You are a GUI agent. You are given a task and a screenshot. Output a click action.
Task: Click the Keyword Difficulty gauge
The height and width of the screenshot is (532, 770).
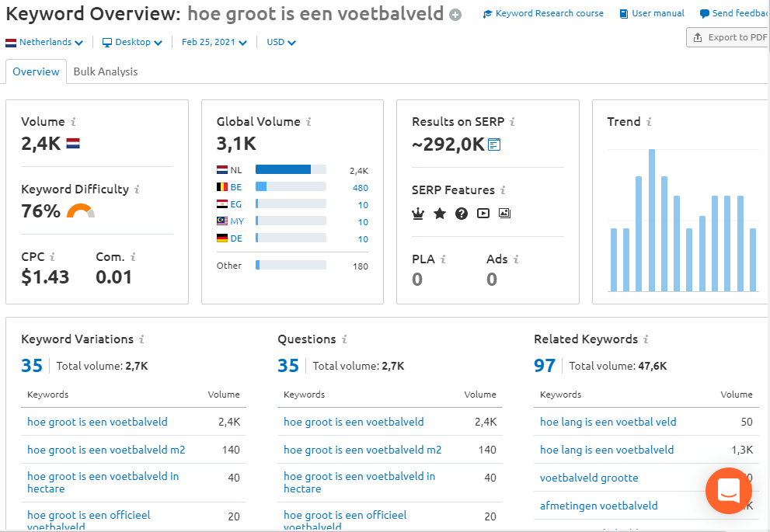[81, 211]
